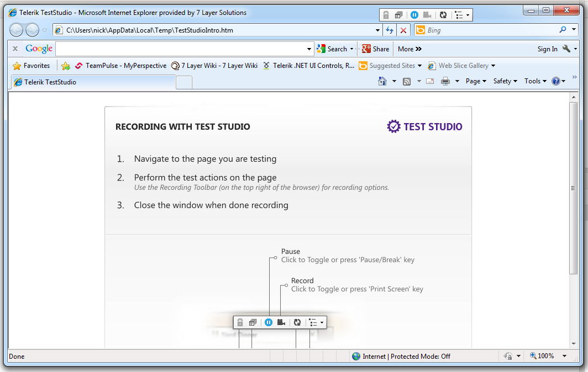The height and width of the screenshot is (372, 588).
Task: Click the Bing search magnifier icon
Action: 563,30
